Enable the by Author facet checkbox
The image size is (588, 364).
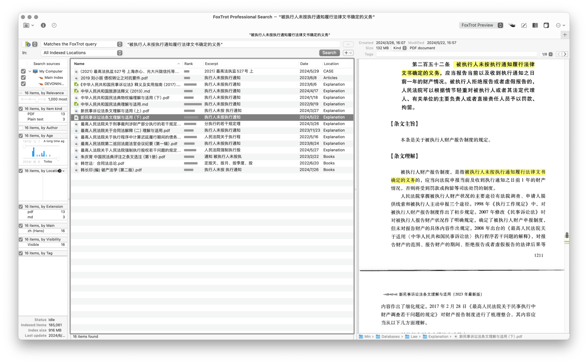coord(21,128)
